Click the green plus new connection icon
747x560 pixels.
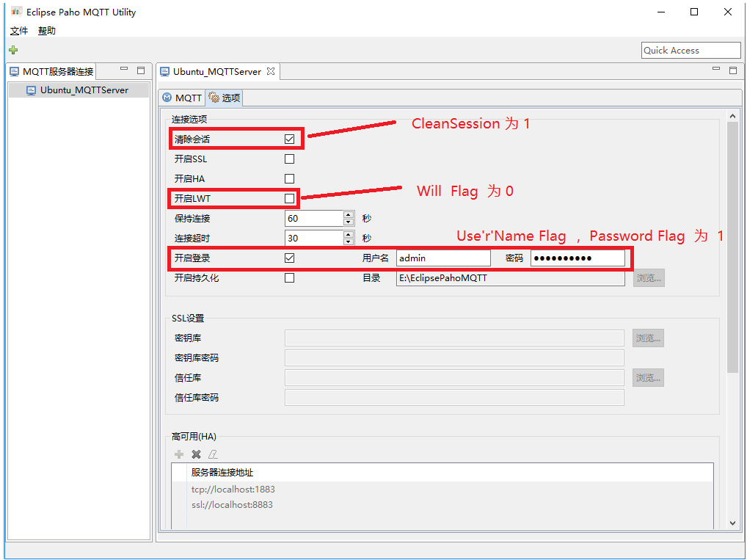coord(13,50)
